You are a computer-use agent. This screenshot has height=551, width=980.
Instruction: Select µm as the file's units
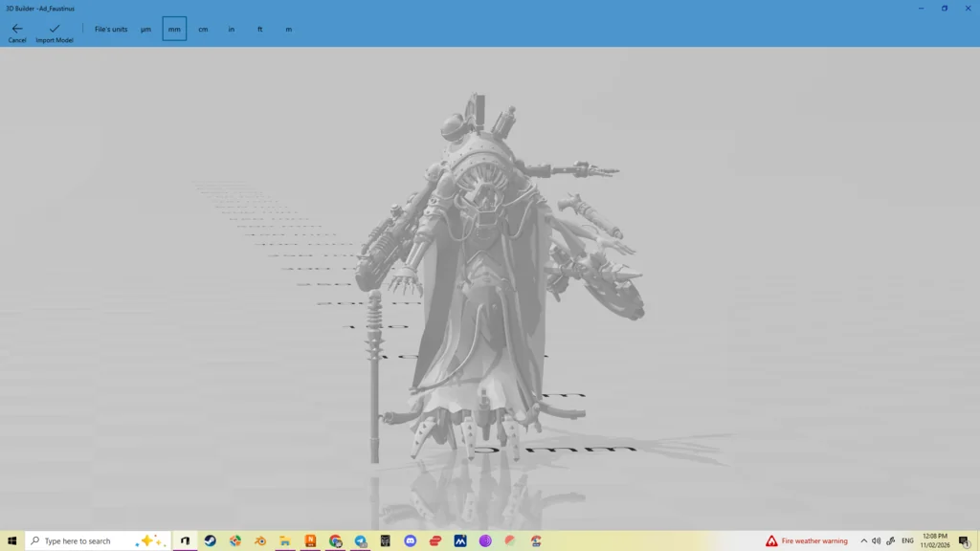(145, 30)
